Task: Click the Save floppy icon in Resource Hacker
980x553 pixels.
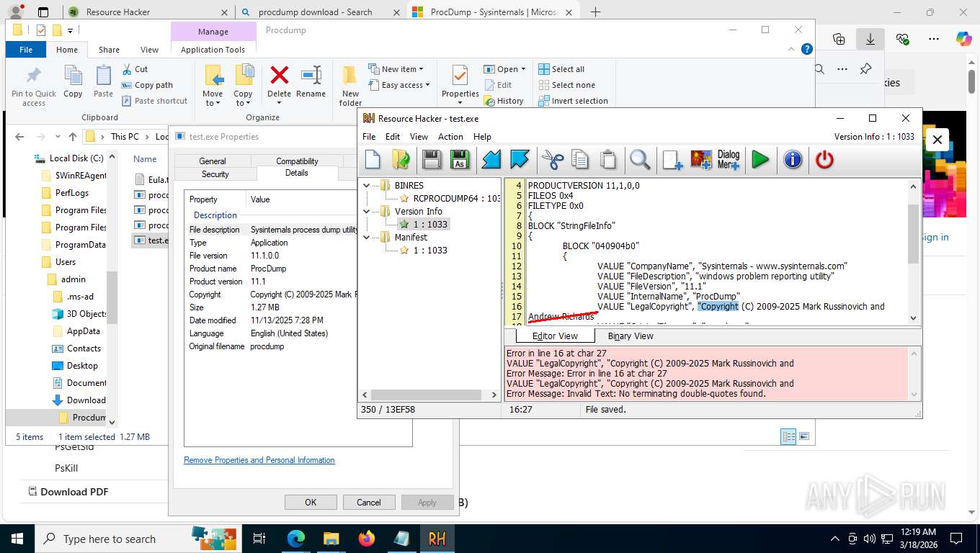Action: click(432, 159)
